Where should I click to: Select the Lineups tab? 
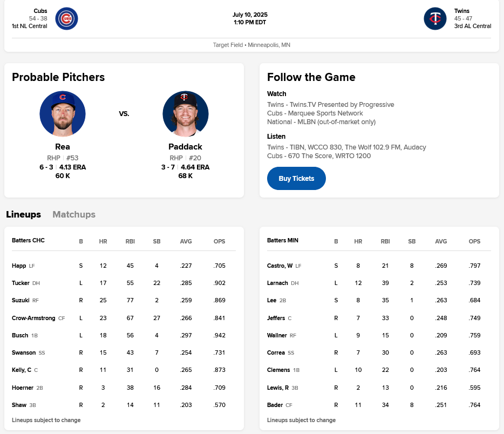pyautogui.click(x=24, y=214)
